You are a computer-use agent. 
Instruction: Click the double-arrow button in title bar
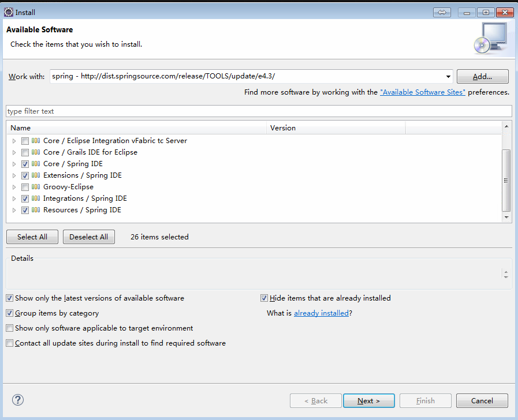(442, 13)
